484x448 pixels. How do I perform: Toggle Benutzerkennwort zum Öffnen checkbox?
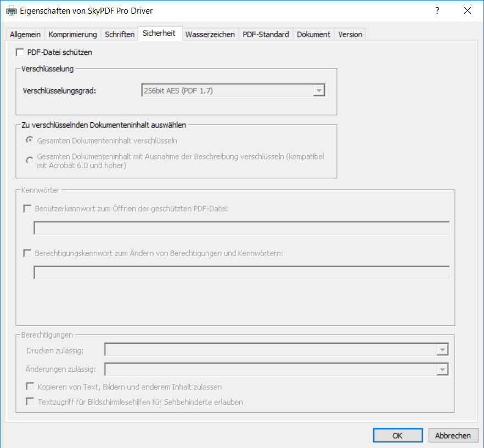(27, 209)
